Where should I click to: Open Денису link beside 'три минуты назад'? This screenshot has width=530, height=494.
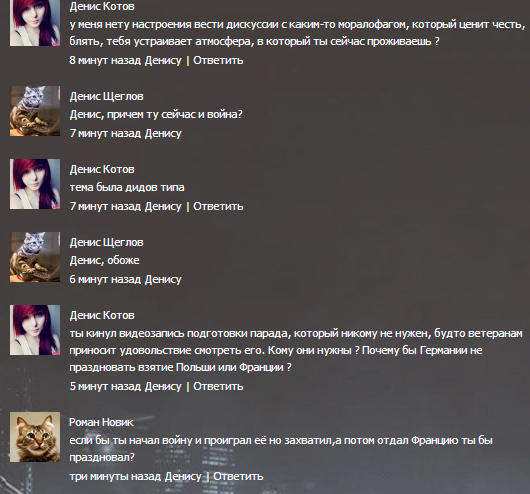183,476
